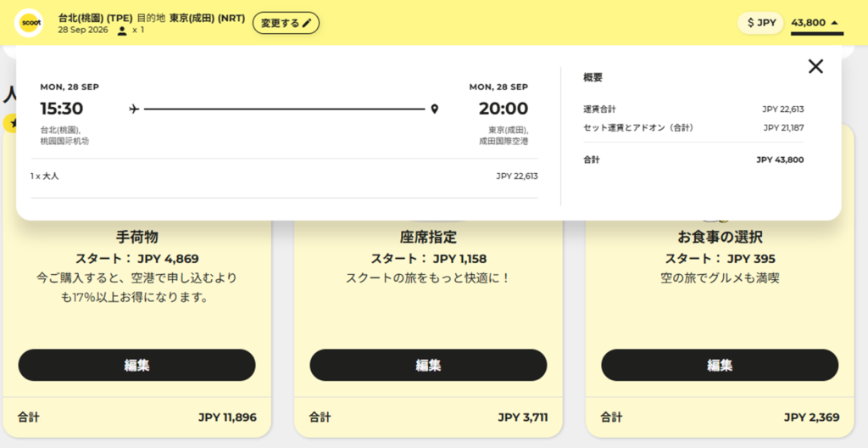Viewport: 868px width, 448px height.
Task: Click the 台北(桃園) (TPE) route text
Action: [93, 18]
